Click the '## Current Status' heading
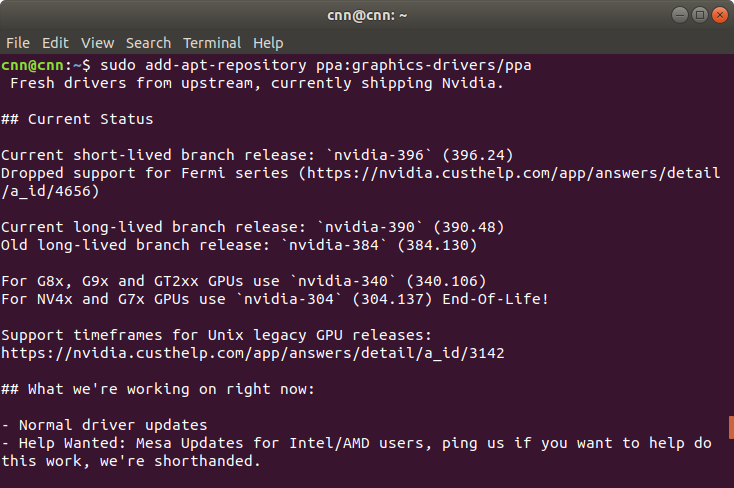Viewport: 734px width, 488px height. (x=77, y=119)
